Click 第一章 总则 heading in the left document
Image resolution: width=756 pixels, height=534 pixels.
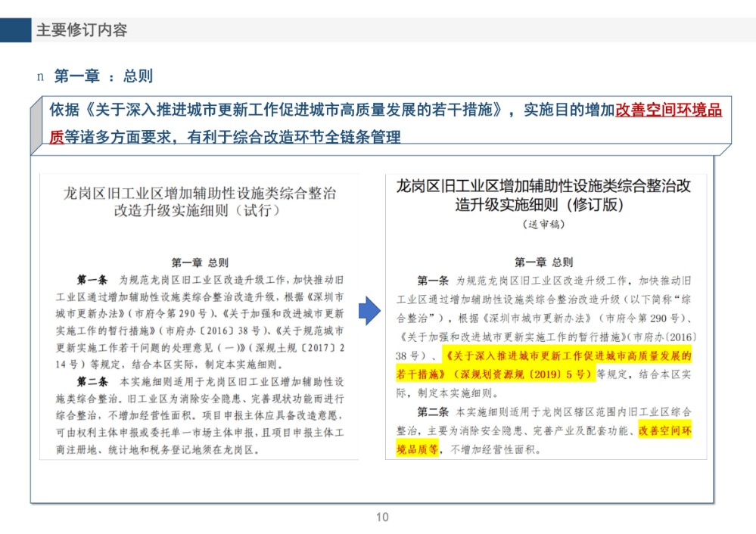click(200, 262)
